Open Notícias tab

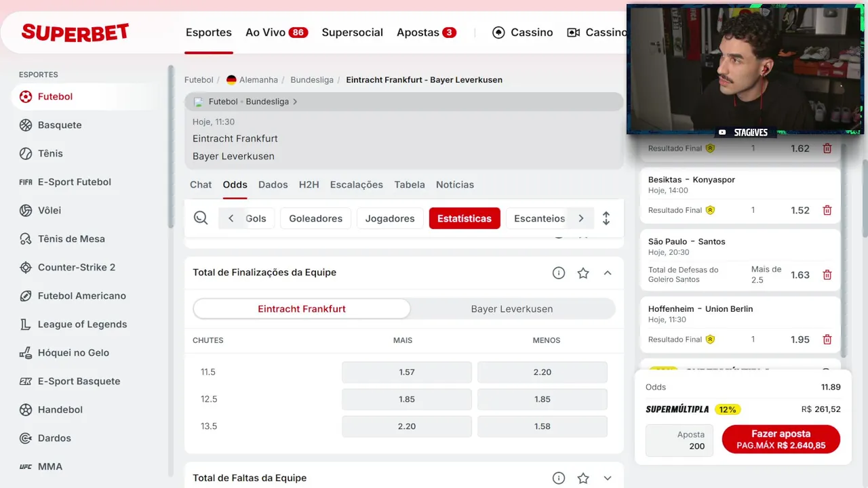click(455, 184)
